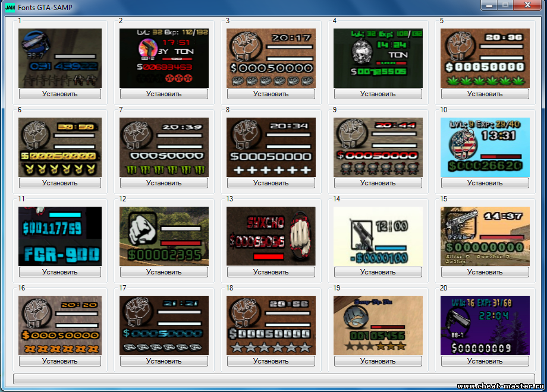Click font preview 11 showing FGR-900 text

[x=60, y=236]
